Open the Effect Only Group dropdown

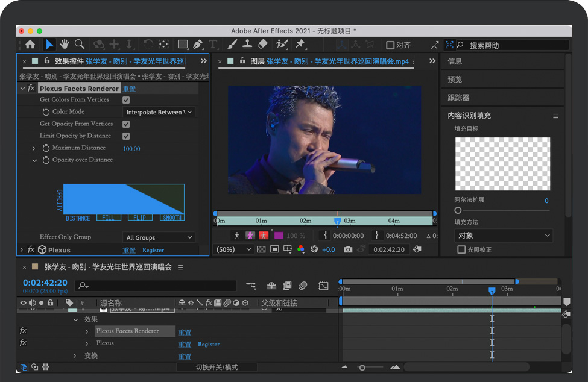159,237
